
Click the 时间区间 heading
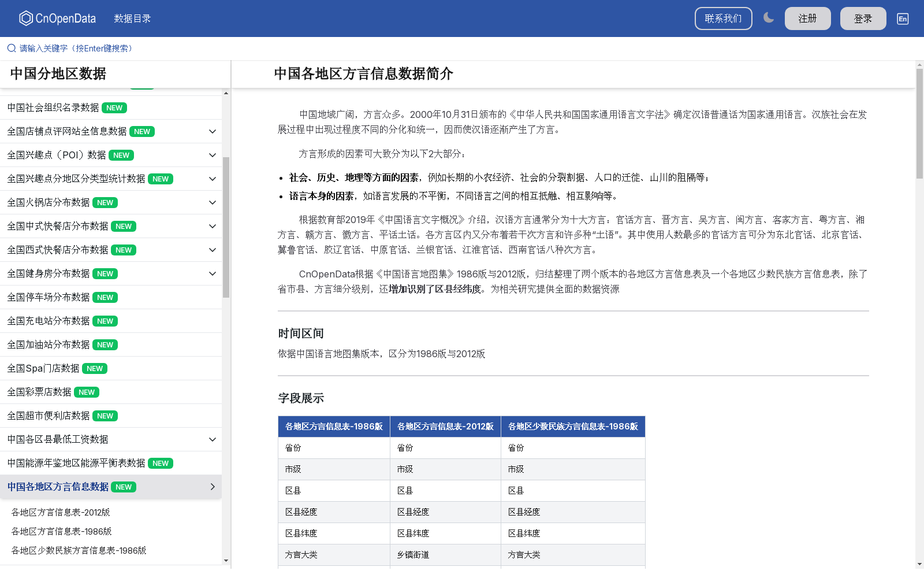[301, 334]
